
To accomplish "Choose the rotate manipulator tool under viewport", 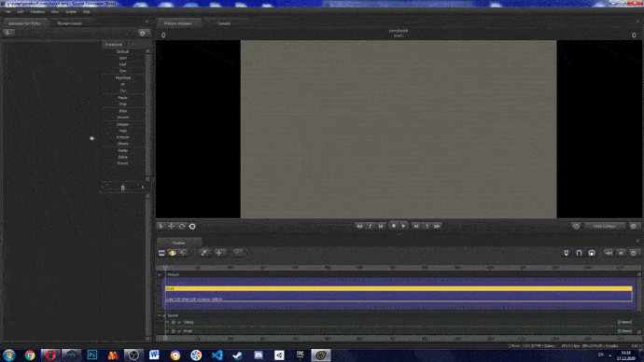I will pos(182,226).
